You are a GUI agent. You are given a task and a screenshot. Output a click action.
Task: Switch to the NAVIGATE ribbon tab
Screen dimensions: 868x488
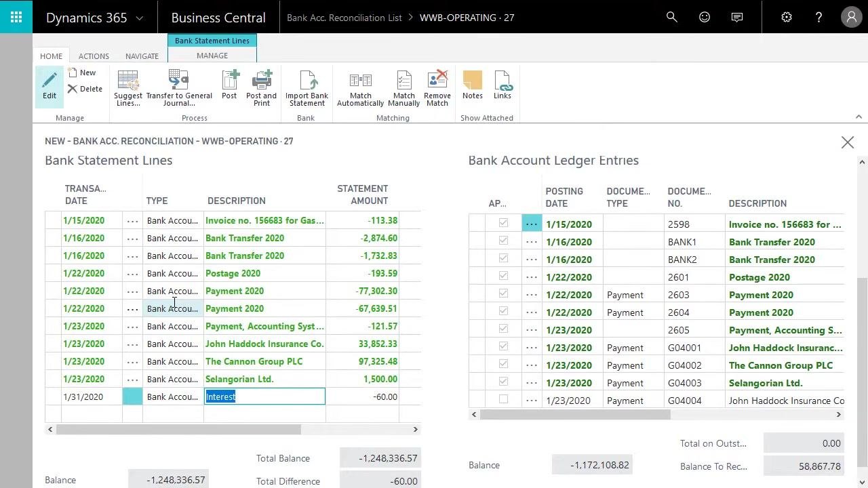[142, 56]
